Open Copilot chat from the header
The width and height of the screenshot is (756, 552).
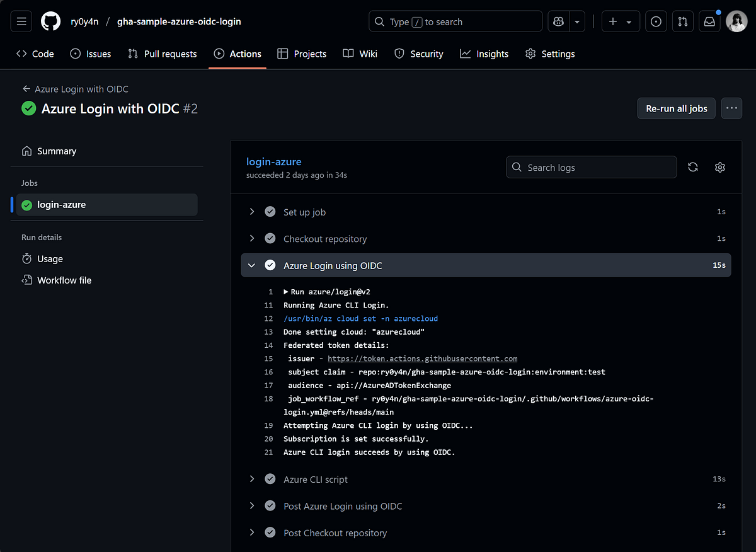click(558, 21)
